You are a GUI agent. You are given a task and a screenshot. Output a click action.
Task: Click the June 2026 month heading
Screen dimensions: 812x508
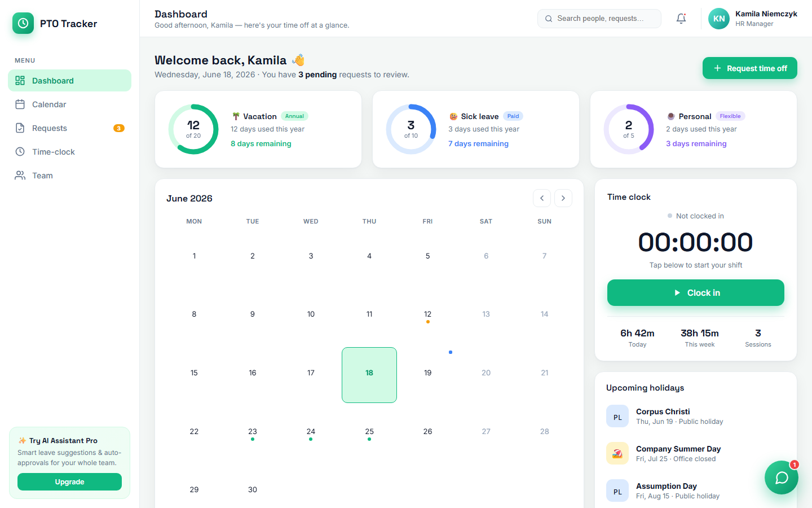(x=189, y=199)
